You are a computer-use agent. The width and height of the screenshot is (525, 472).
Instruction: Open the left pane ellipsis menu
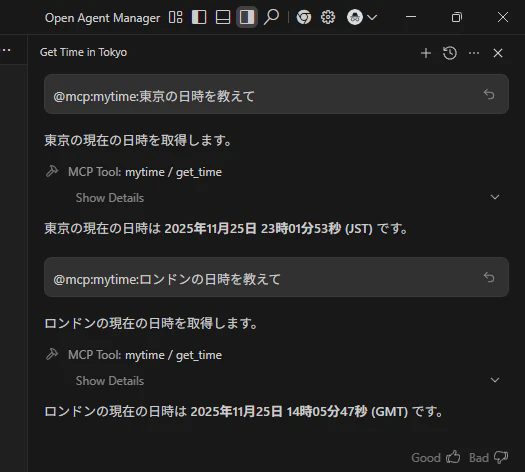point(6,51)
